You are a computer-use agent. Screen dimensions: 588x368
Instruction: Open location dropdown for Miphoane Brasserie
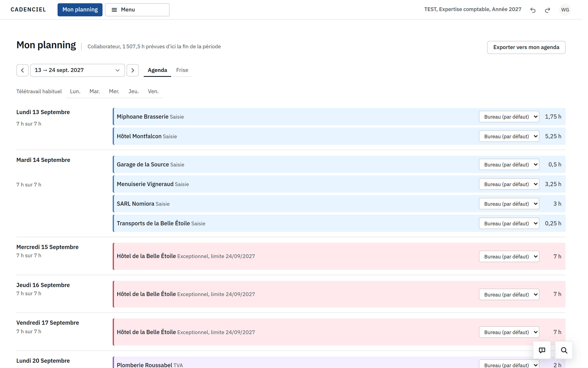[x=509, y=117]
